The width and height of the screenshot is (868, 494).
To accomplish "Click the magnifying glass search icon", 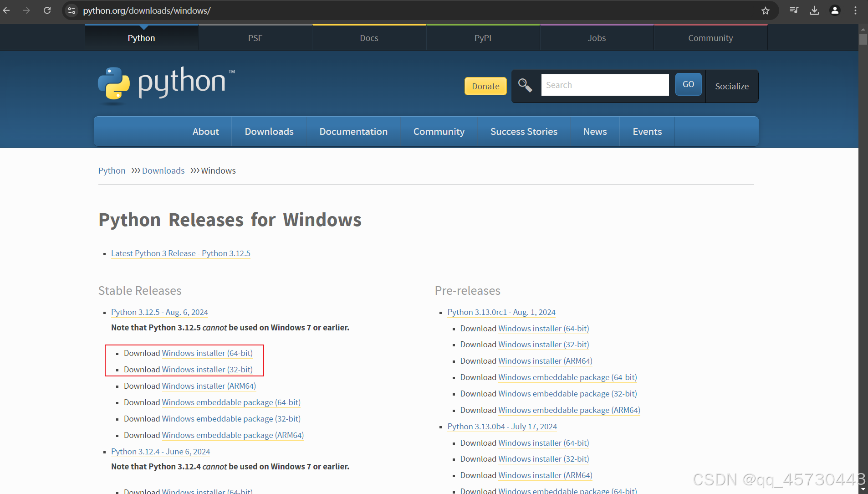I will click(525, 85).
